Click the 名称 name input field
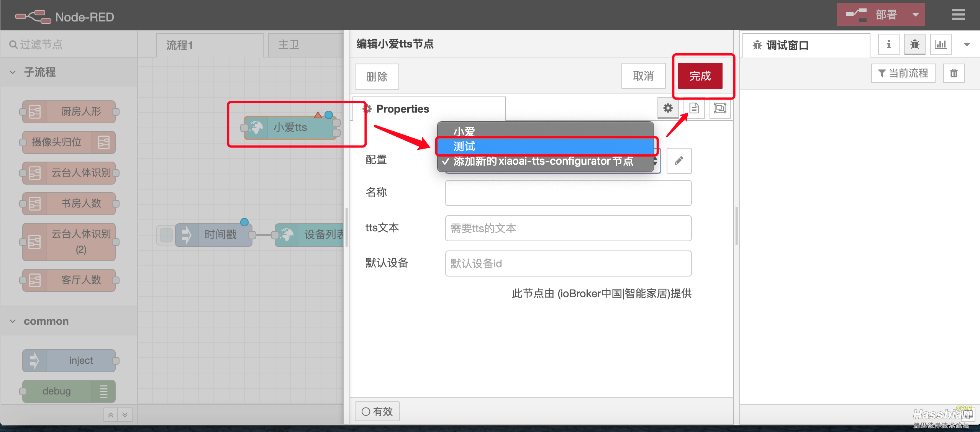 tap(568, 193)
